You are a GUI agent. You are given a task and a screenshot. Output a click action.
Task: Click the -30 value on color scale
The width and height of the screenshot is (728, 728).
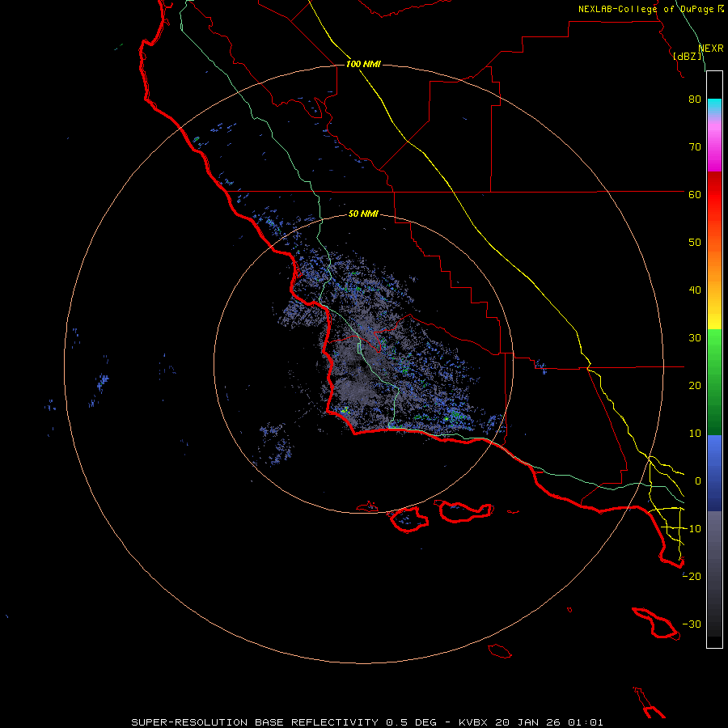pos(692,624)
